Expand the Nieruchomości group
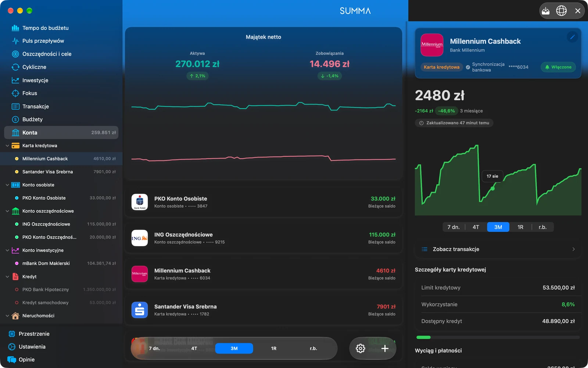The height and width of the screenshot is (368, 588). [7, 316]
